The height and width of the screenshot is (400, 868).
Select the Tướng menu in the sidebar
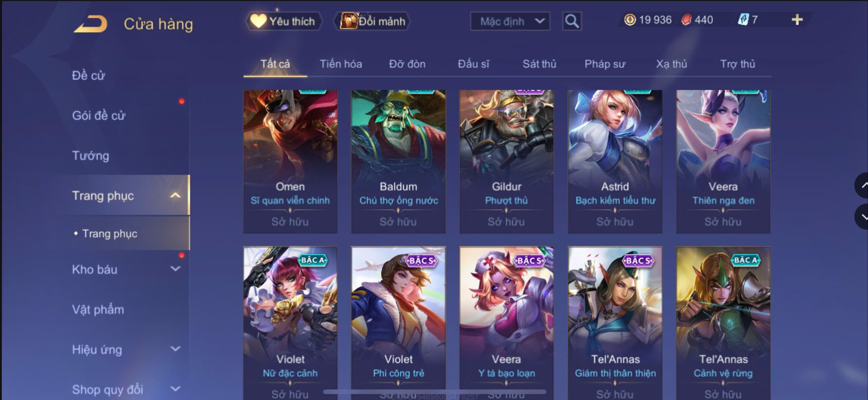point(90,156)
